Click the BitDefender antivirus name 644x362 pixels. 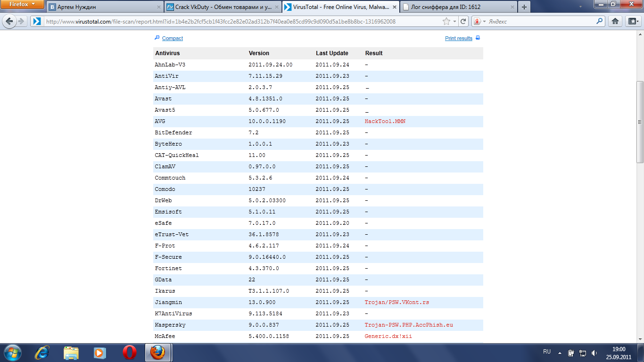pyautogui.click(x=173, y=132)
